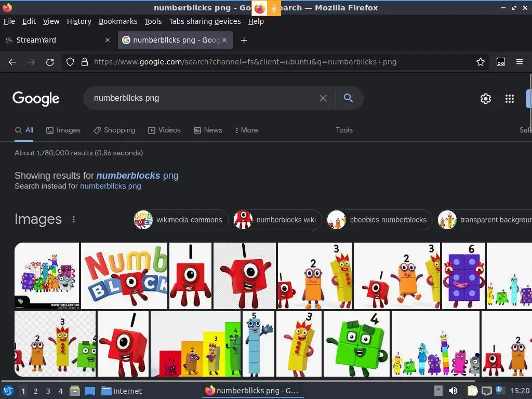Switch to Shopping search results
This screenshot has height=399, width=532.
pos(114,130)
